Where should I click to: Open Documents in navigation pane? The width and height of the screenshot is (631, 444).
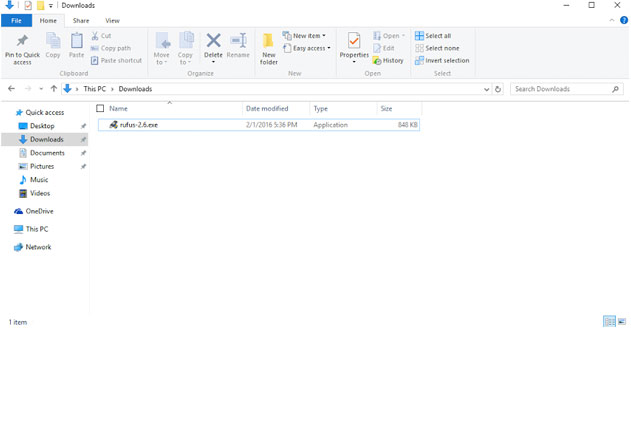tap(47, 153)
